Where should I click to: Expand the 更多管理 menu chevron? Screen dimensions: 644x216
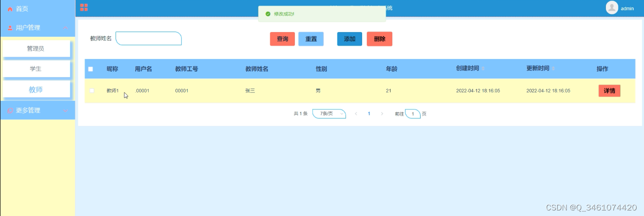tap(65, 111)
